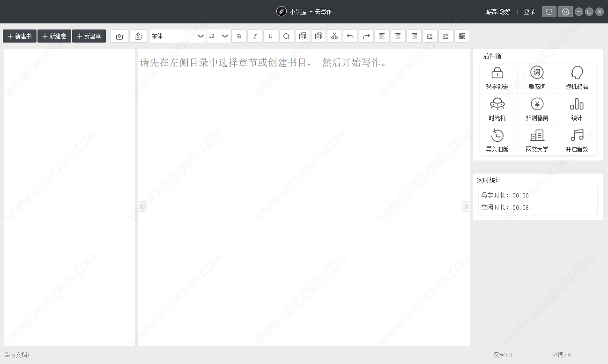
Task: Open the 预测稿费 fee prediction plugin
Action: click(x=537, y=109)
